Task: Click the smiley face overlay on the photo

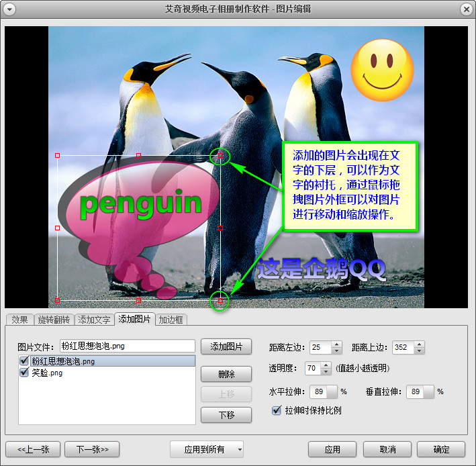Action: click(x=382, y=69)
